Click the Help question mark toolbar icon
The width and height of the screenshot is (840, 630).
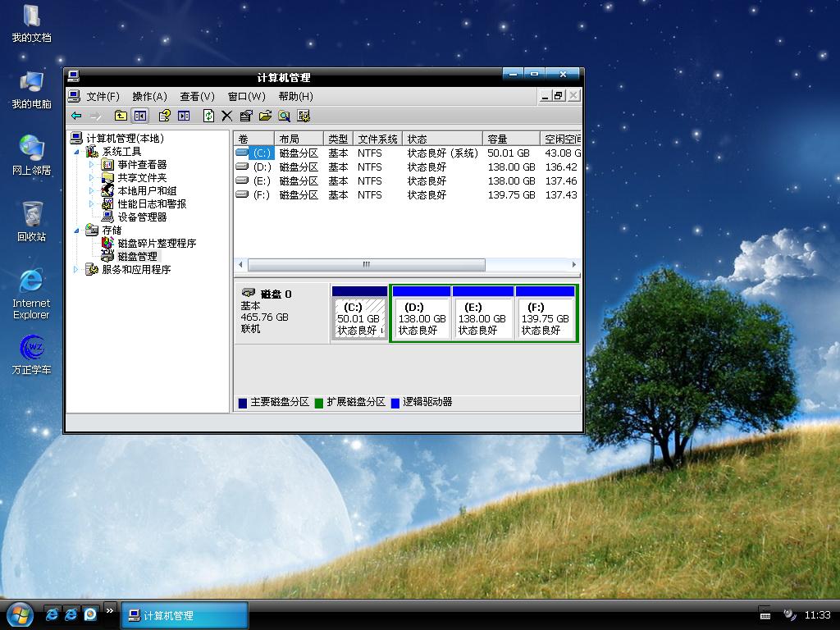point(165,116)
